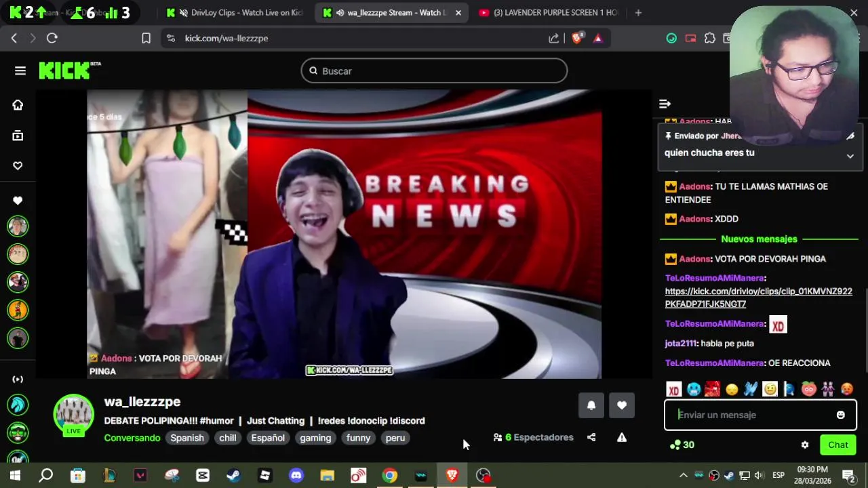
Task: Open Aadons username in latest message
Action: [x=694, y=259]
